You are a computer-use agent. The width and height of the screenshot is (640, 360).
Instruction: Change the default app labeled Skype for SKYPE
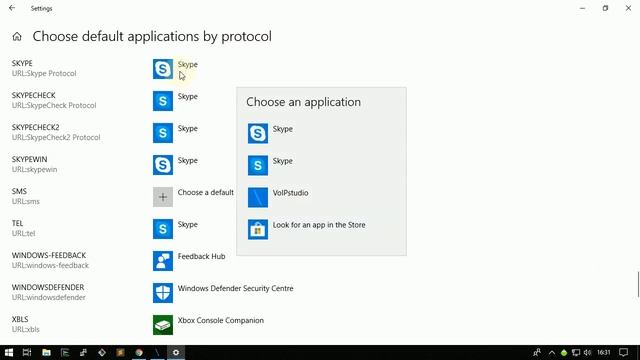(x=188, y=64)
